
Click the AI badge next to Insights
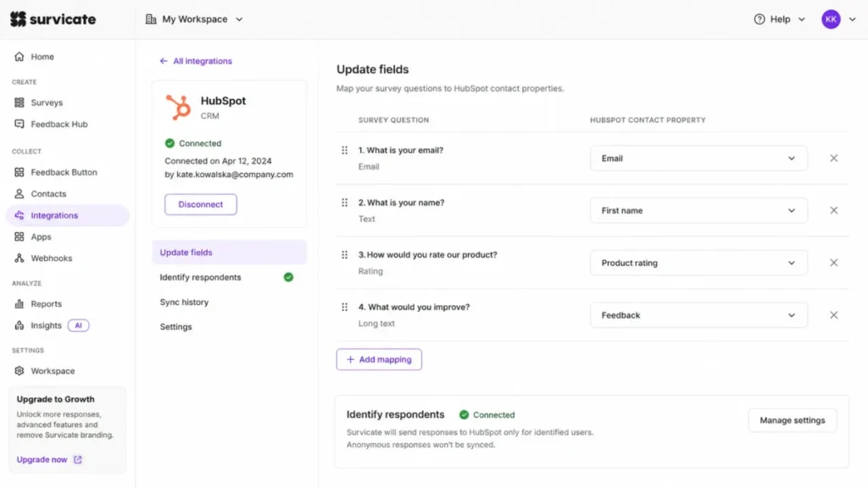pos(78,325)
